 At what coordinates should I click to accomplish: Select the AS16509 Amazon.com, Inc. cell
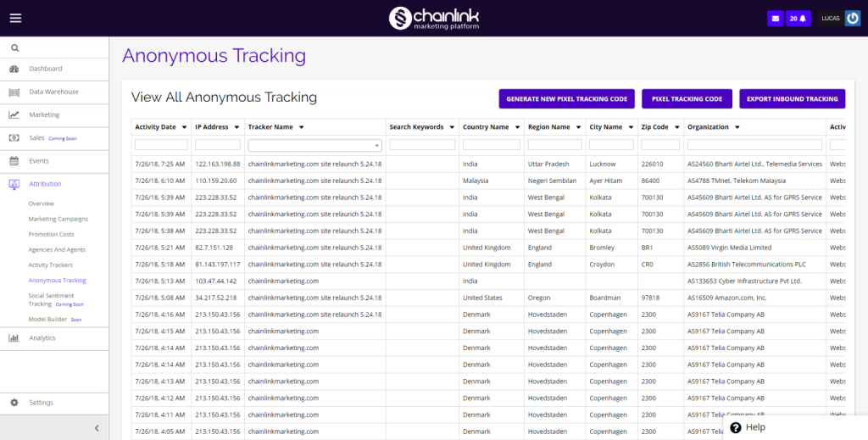pyautogui.click(x=726, y=298)
